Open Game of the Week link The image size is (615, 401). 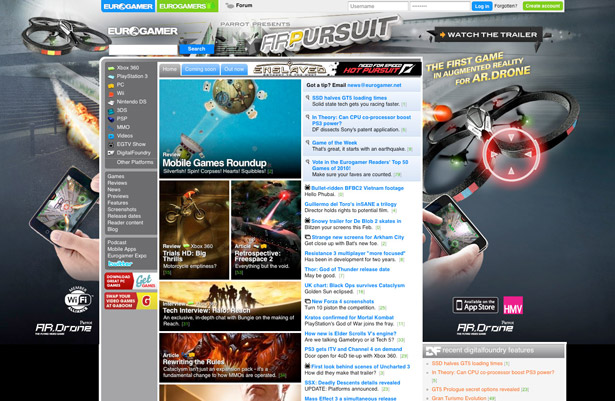tap(335, 143)
